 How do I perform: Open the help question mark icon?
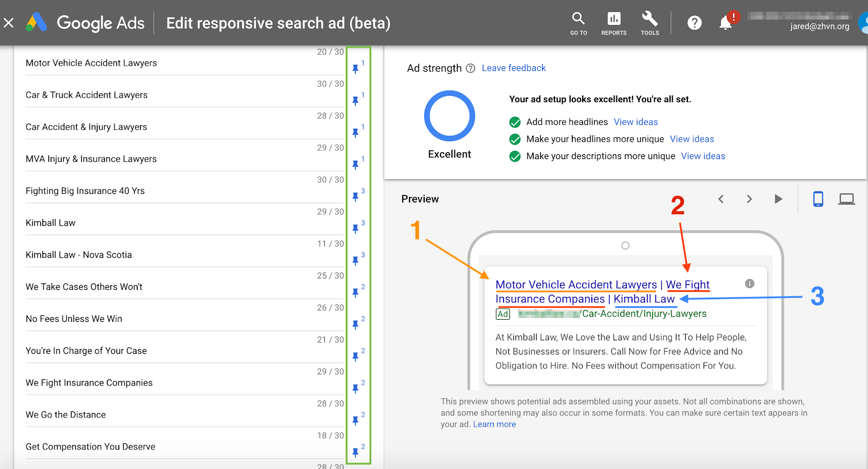tap(694, 23)
